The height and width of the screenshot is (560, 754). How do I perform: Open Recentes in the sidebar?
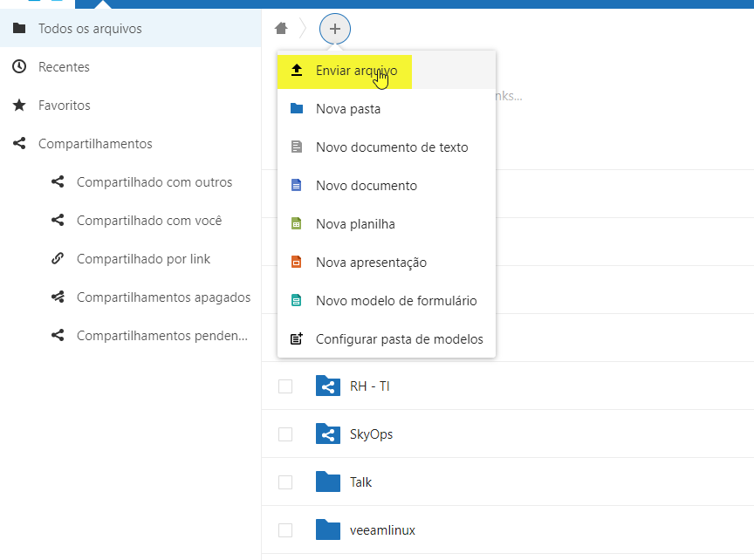click(130, 67)
